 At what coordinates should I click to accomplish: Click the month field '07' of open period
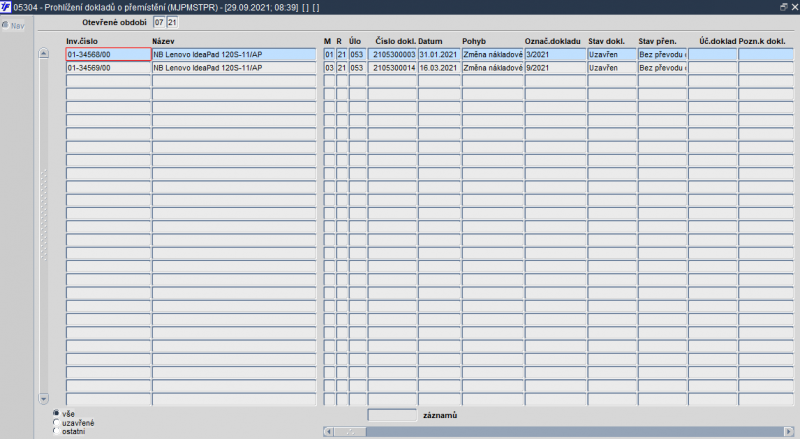[159, 22]
